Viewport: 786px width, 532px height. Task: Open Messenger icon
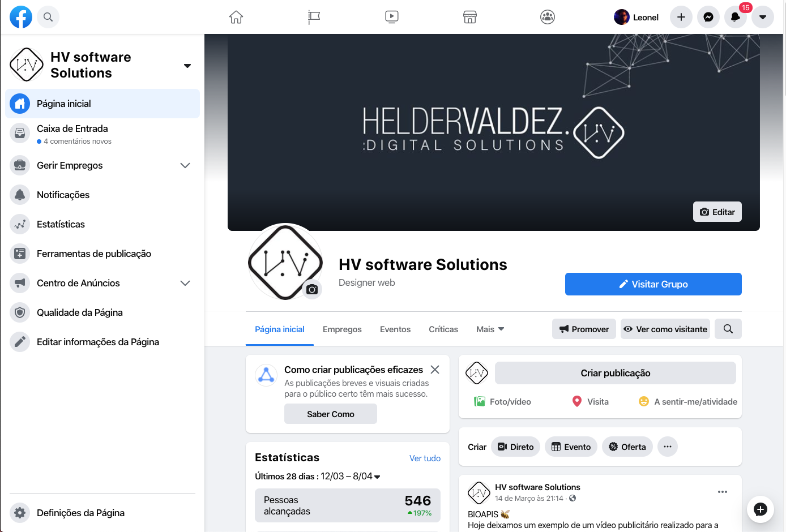708,17
